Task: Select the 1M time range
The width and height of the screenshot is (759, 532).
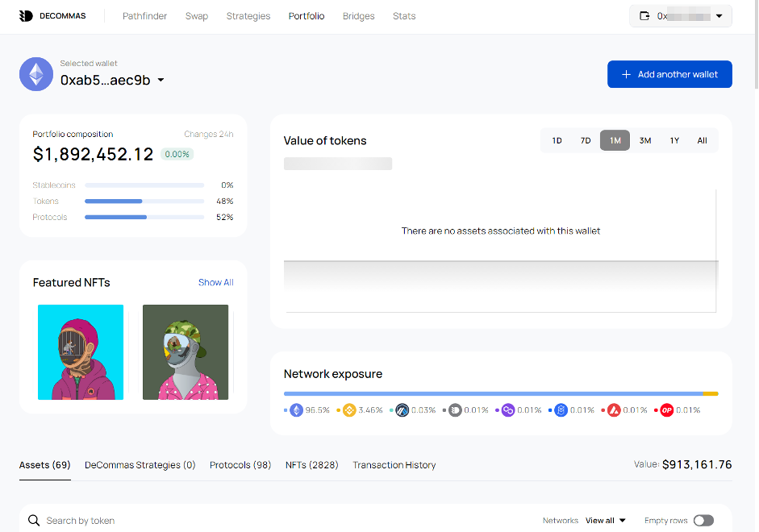Action: (615, 140)
